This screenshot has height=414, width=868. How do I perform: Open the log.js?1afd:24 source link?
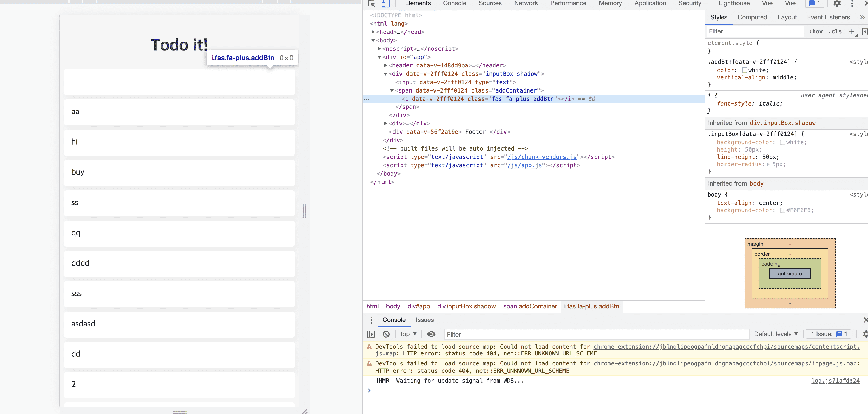pyautogui.click(x=835, y=381)
